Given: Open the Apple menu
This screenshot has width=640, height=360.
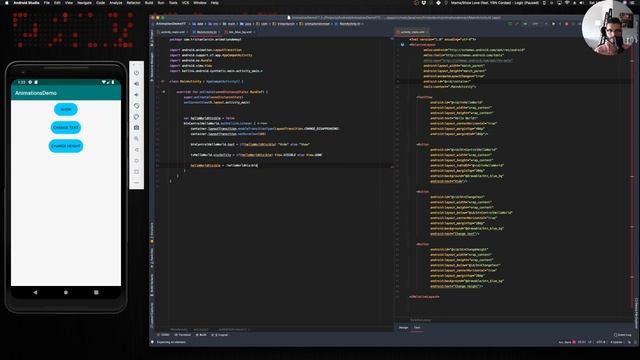Looking at the screenshot, I should coord(6,3).
